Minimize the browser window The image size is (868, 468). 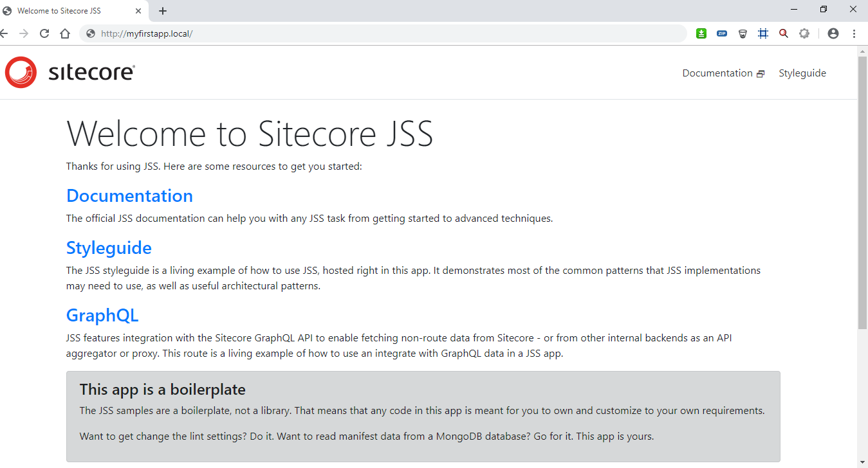click(794, 9)
